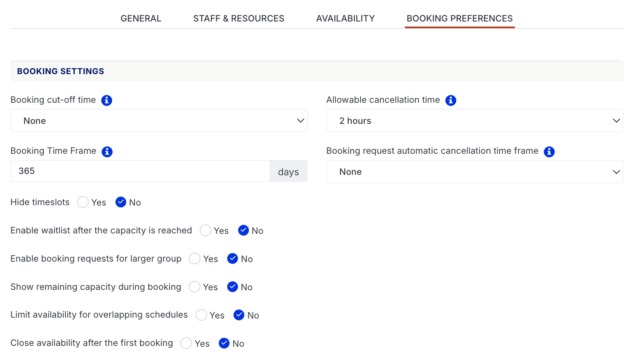Select Yes for Limit availability for overlapping schedules
The width and height of the screenshot is (641, 364).
click(x=201, y=315)
